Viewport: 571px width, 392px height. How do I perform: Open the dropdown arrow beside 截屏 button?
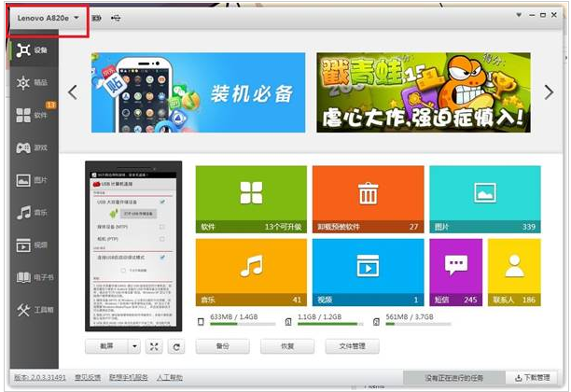coord(133,346)
